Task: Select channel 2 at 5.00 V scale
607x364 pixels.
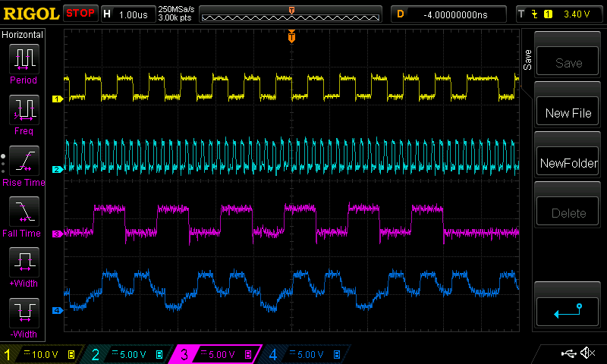Action: [x=129, y=354]
